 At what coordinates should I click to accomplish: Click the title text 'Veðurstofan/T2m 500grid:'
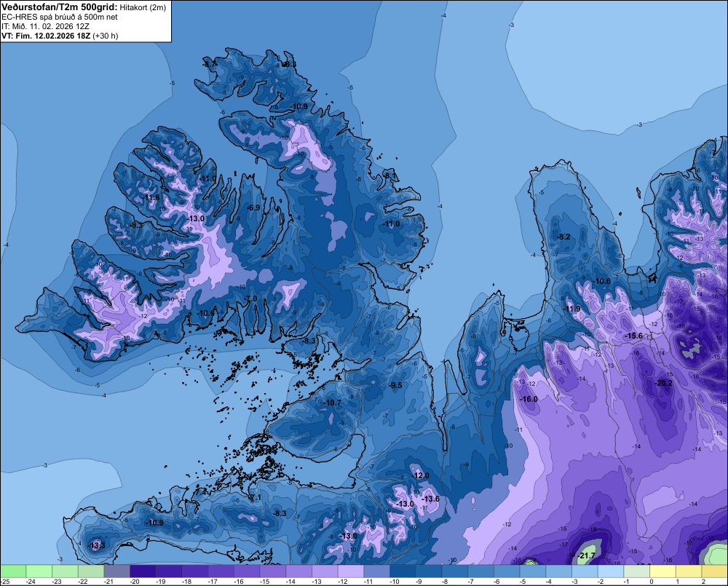[60, 7]
